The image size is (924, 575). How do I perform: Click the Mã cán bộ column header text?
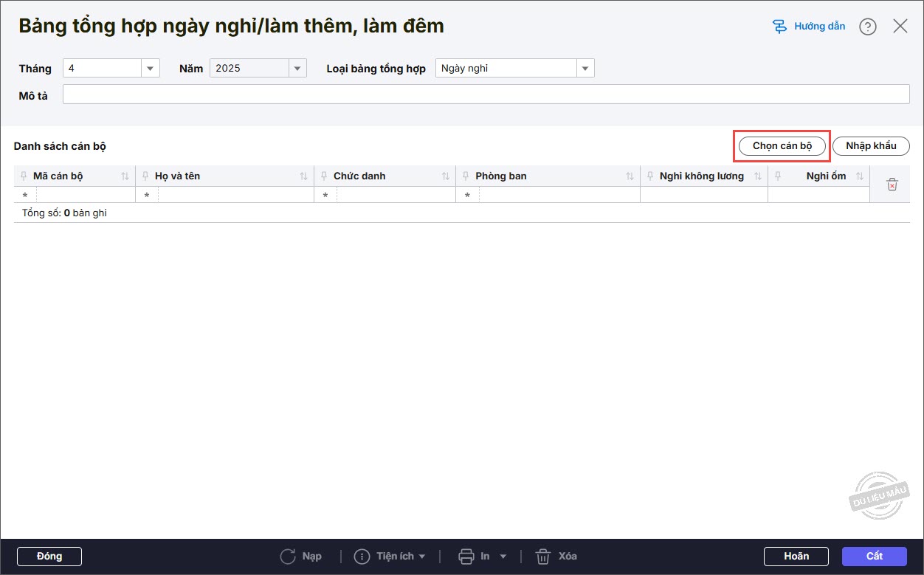[x=58, y=176]
